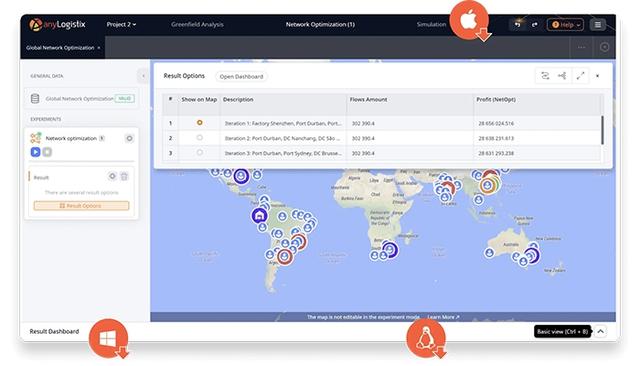Click the orange Result Options button
The height and width of the screenshot is (366, 640).
click(x=82, y=206)
